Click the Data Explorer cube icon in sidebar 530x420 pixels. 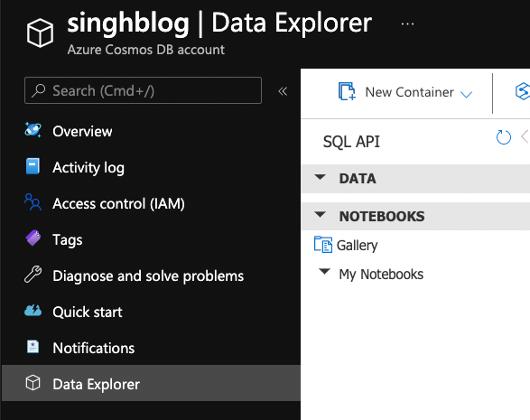(33, 383)
